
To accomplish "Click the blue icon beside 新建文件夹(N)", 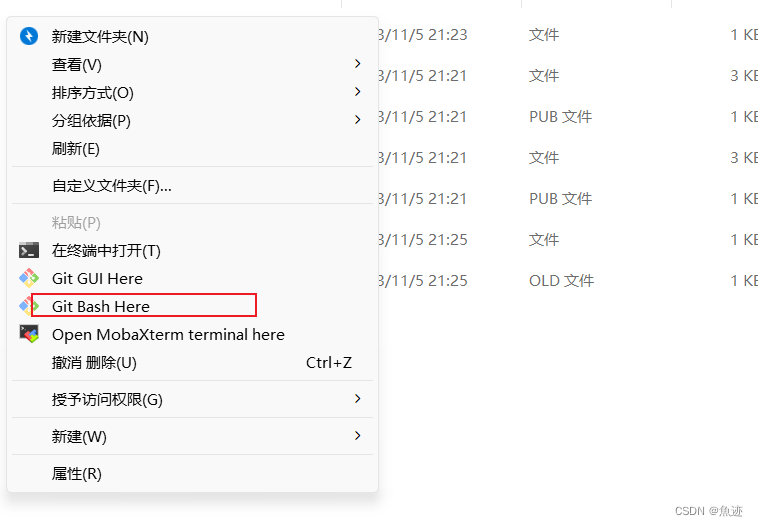I will (29, 36).
